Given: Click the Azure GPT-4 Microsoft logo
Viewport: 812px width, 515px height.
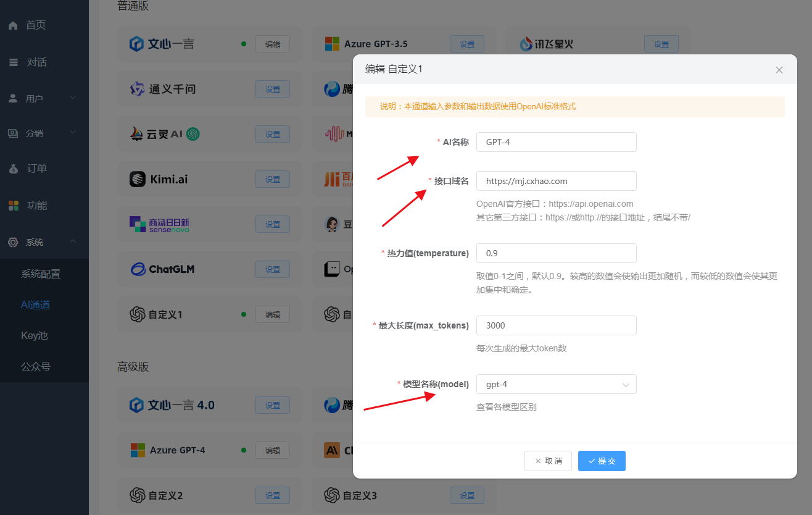Looking at the screenshot, I should pos(138,450).
